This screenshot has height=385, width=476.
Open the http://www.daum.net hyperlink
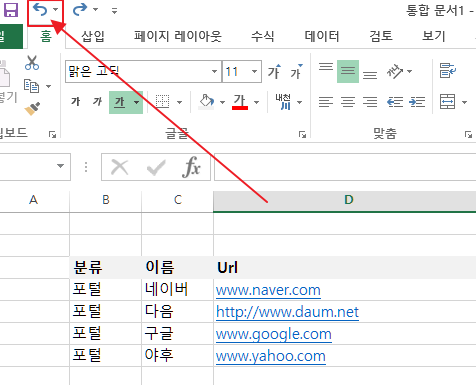coord(287,312)
